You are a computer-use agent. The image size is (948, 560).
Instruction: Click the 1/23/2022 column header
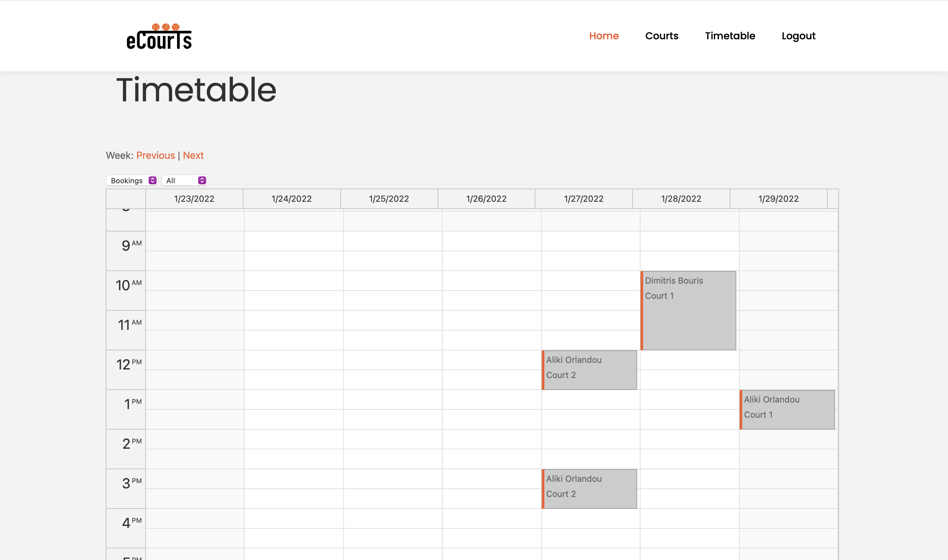coord(194,199)
